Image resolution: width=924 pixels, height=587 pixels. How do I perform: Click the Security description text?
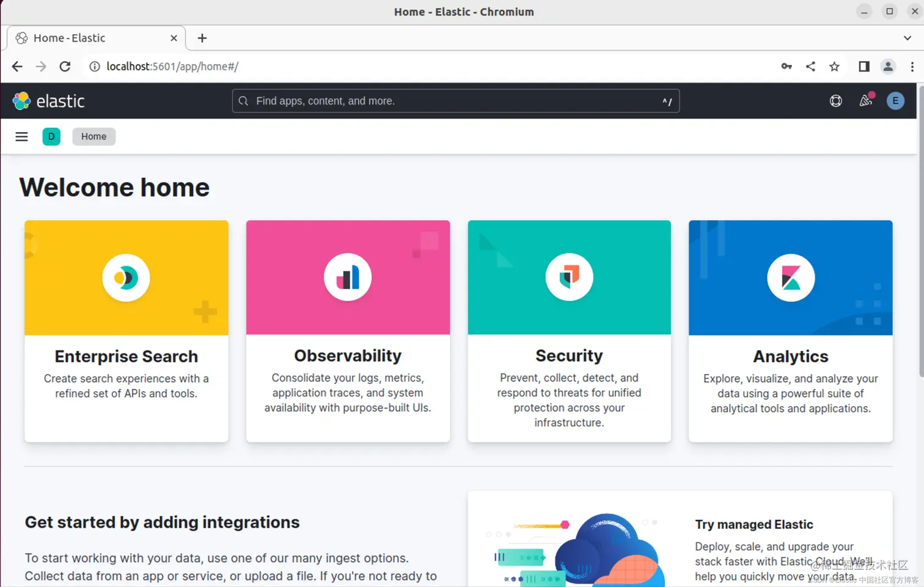coord(570,400)
